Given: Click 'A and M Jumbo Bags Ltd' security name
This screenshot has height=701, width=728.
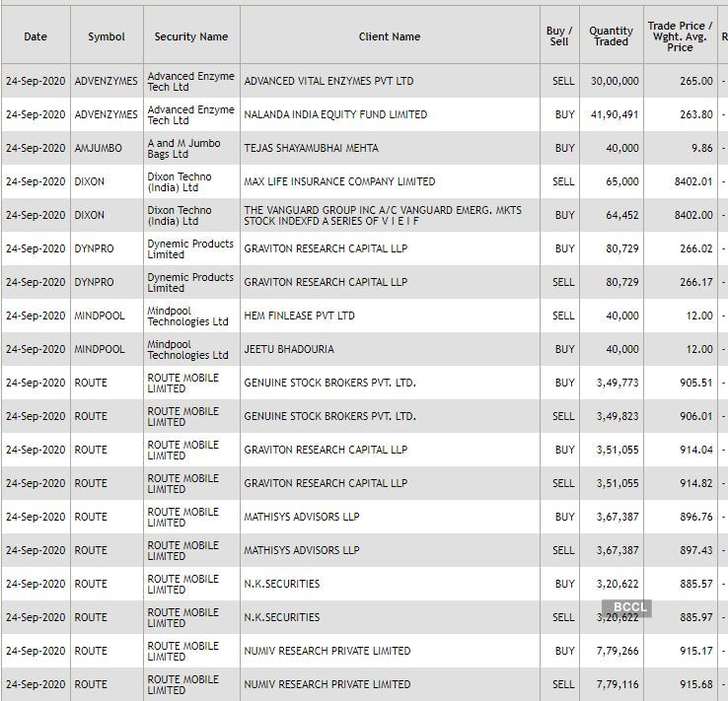Looking at the screenshot, I should (183, 149).
